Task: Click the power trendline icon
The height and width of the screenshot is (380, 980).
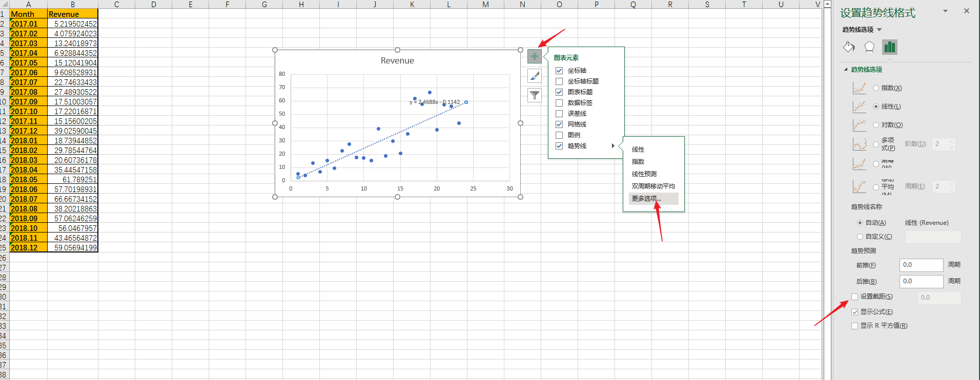Action: 860,164
